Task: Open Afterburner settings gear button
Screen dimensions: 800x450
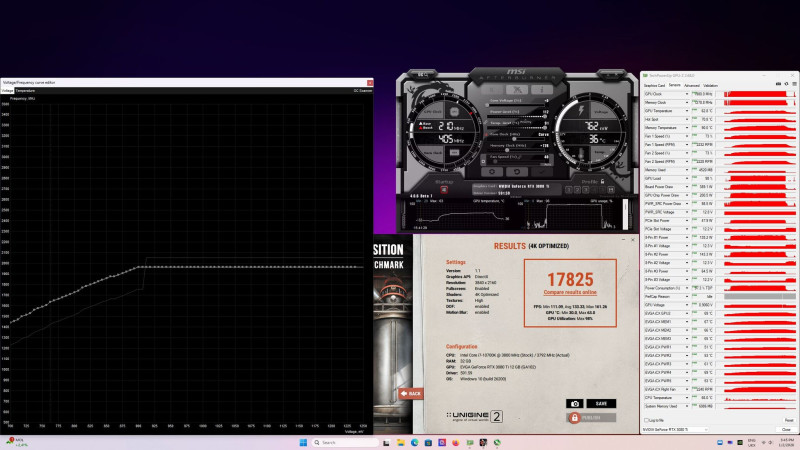Action: coord(492,171)
